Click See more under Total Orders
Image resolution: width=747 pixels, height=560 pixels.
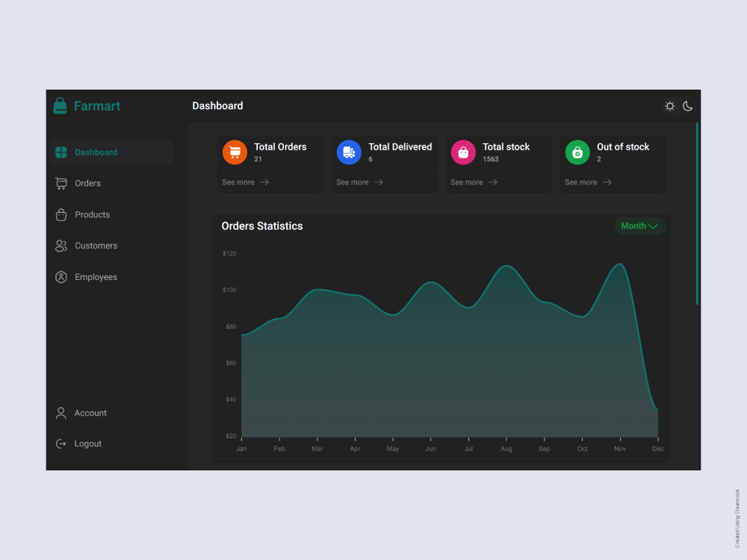coord(238,182)
